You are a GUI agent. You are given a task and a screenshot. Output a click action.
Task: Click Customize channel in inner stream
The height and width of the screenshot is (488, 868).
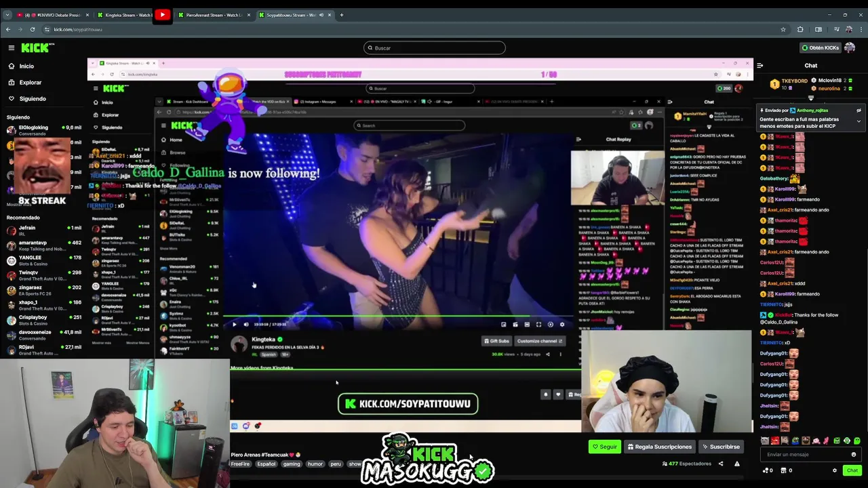(539, 341)
